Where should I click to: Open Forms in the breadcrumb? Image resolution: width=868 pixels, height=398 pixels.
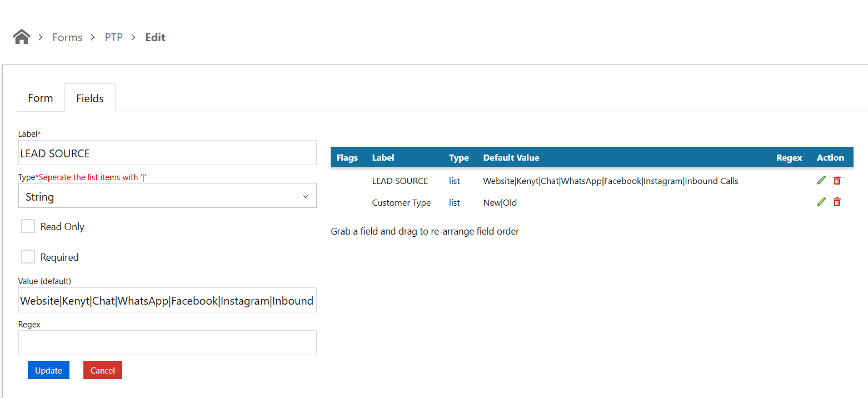click(x=67, y=37)
